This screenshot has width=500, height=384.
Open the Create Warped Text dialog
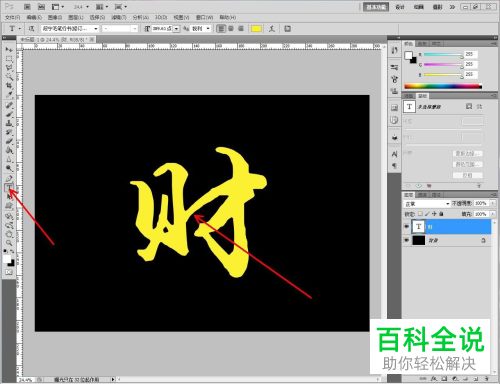point(272,29)
